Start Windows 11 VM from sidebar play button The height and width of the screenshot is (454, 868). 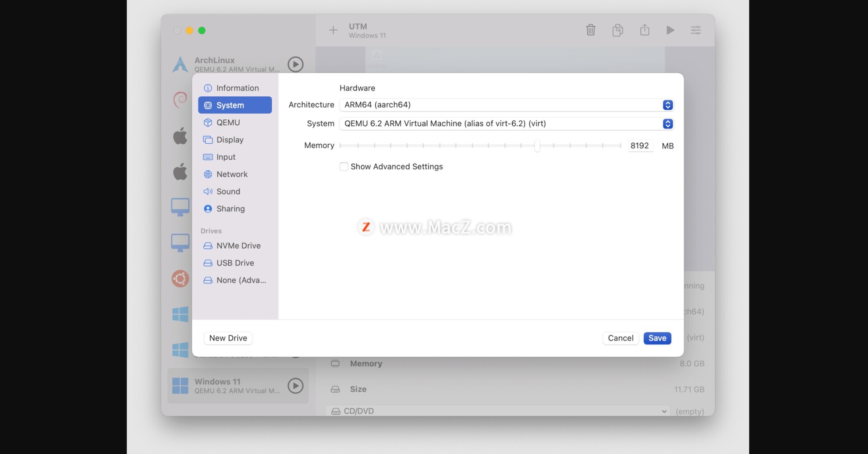pyautogui.click(x=295, y=386)
